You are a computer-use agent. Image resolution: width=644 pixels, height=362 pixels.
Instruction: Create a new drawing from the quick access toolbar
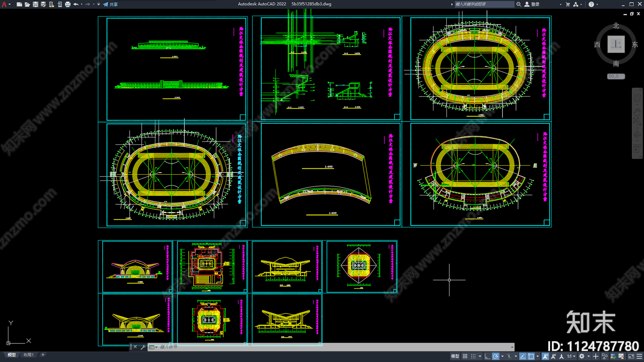(19, 4)
